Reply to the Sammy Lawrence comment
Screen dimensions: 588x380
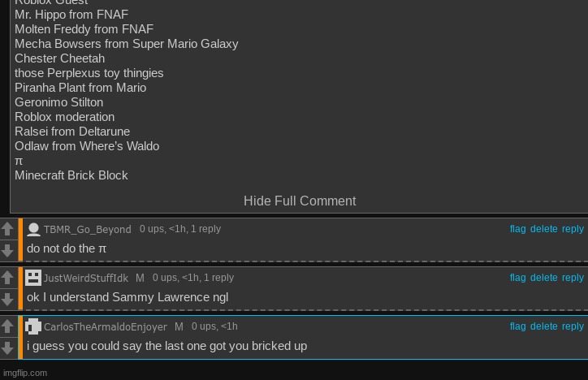click(573, 278)
